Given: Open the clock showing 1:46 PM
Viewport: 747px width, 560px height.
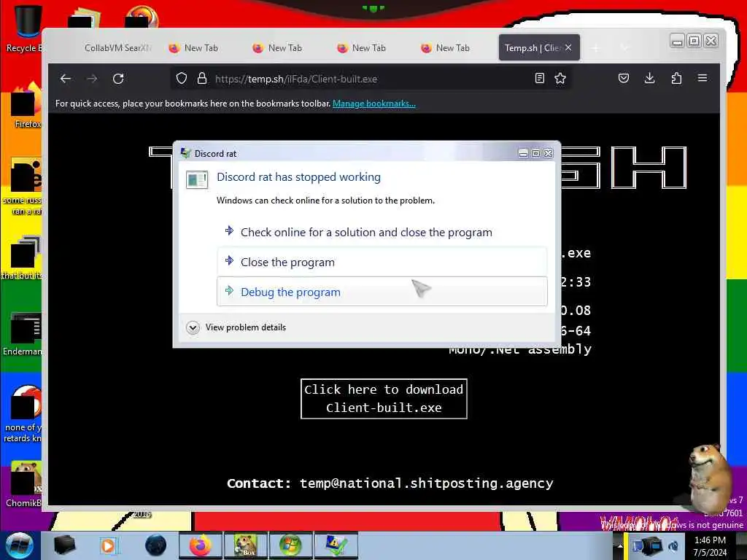Looking at the screenshot, I should point(710,546).
